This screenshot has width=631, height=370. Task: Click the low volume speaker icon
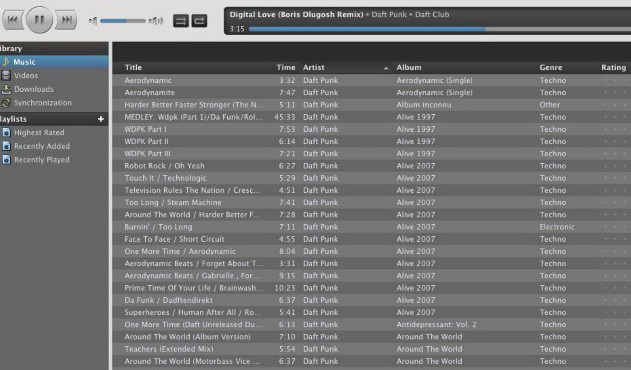pos(93,21)
